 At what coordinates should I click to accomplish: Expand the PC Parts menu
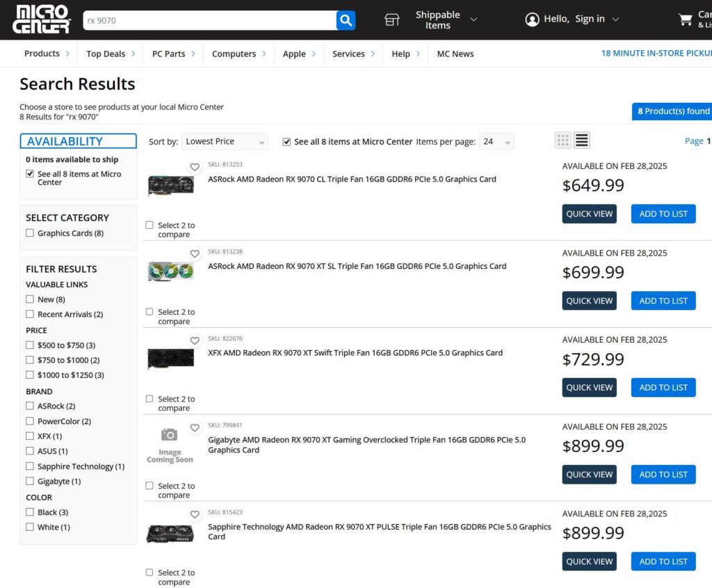tap(173, 54)
